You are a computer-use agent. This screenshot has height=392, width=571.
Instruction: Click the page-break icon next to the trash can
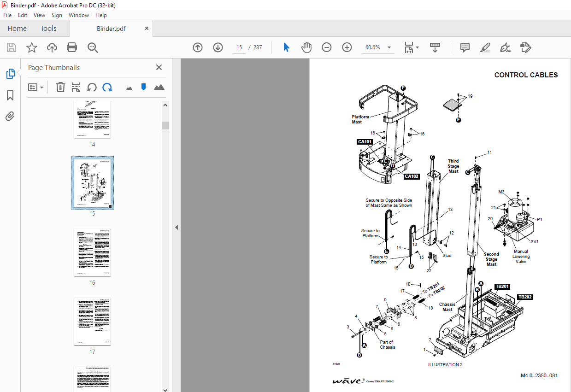pos(76,87)
